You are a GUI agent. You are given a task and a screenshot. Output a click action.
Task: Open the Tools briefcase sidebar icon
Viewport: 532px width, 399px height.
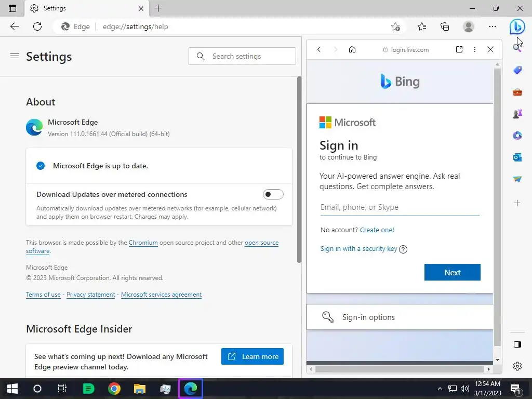(x=517, y=92)
